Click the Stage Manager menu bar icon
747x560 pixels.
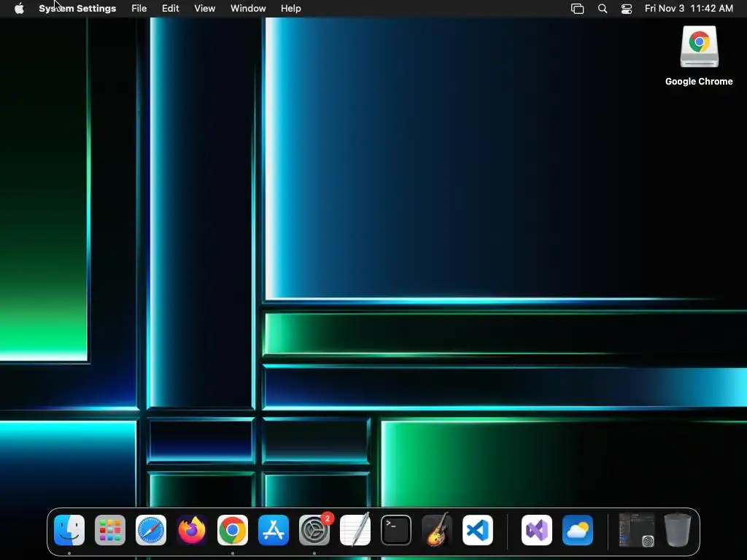coord(578,9)
